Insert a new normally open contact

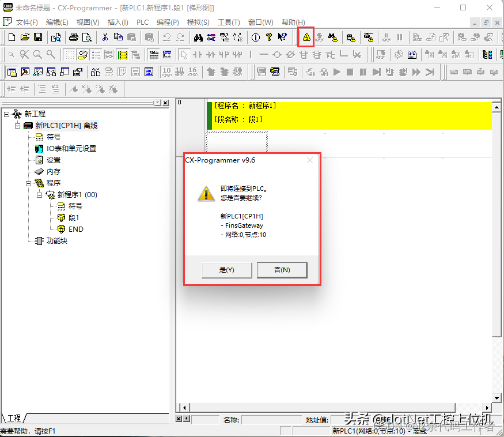point(198,55)
